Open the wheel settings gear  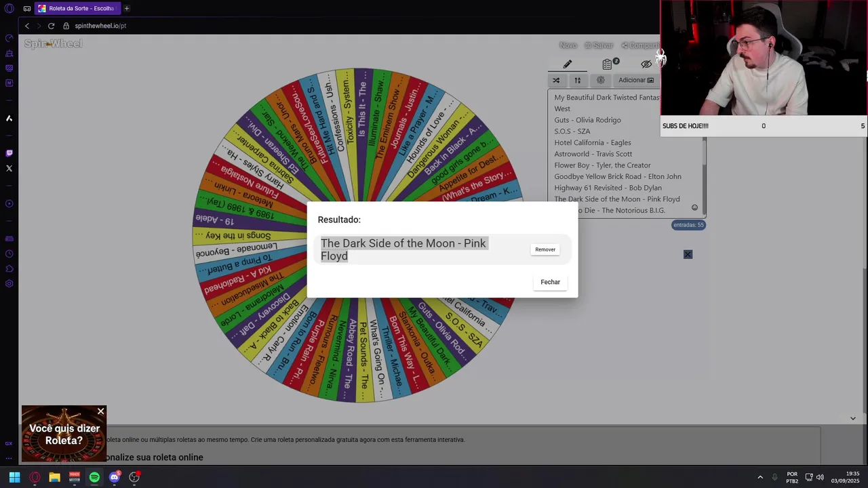[600, 80]
